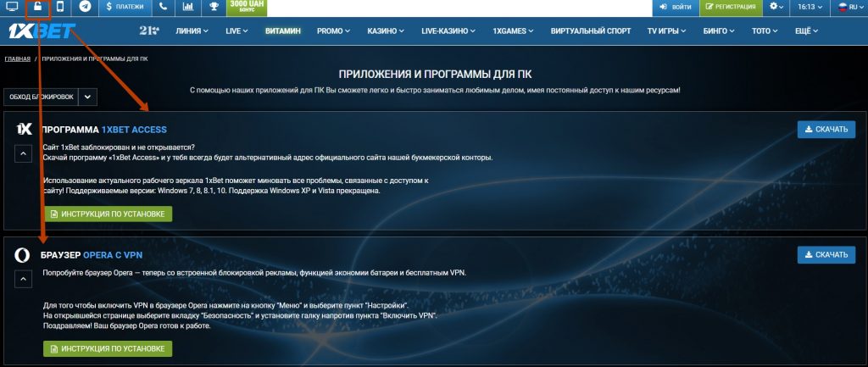Click text 'Поздравляем! Ваш браузер Opera готов к работе.'
Screen dimensions: 868x367
(x=127, y=325)
